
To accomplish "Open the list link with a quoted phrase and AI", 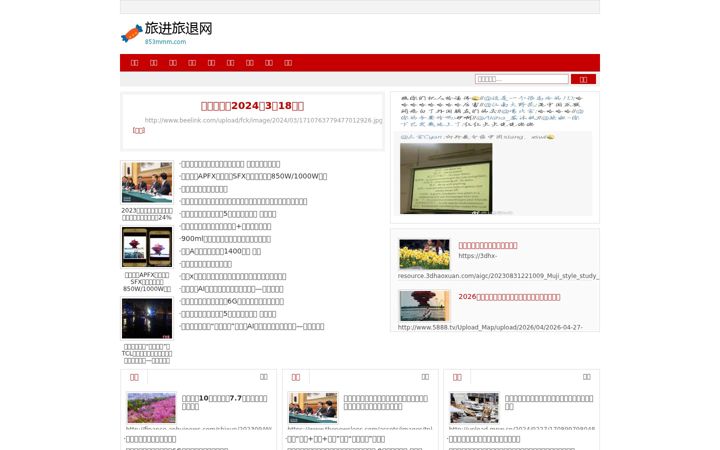I will 252,326.
